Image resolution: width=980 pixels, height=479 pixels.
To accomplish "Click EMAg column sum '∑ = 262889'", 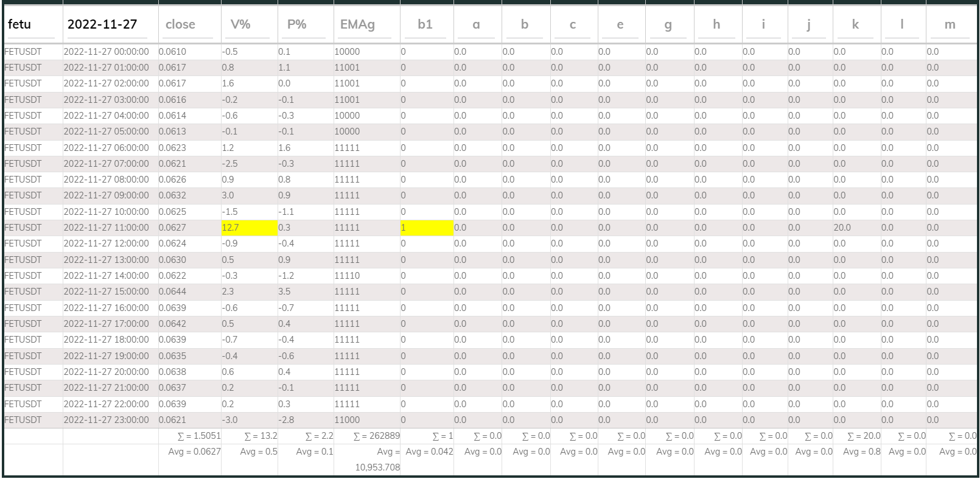I will coord(376,436).
